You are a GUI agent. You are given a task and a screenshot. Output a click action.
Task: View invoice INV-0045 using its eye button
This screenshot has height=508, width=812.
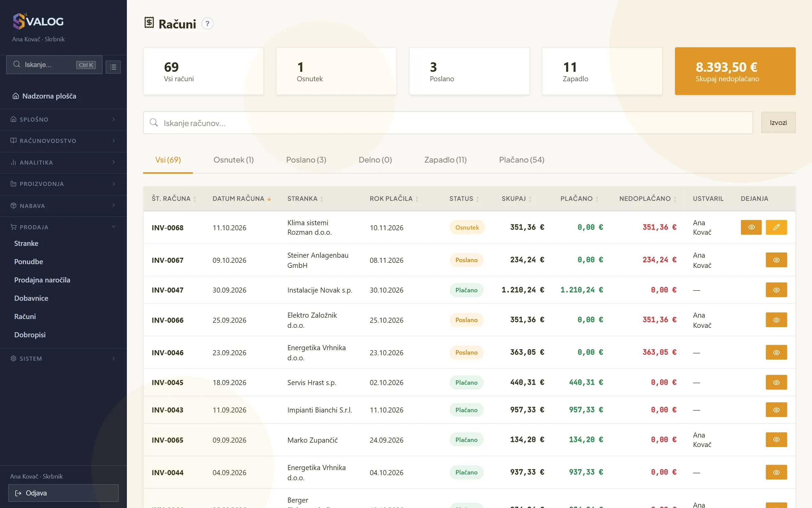click(x=776, y=382)
